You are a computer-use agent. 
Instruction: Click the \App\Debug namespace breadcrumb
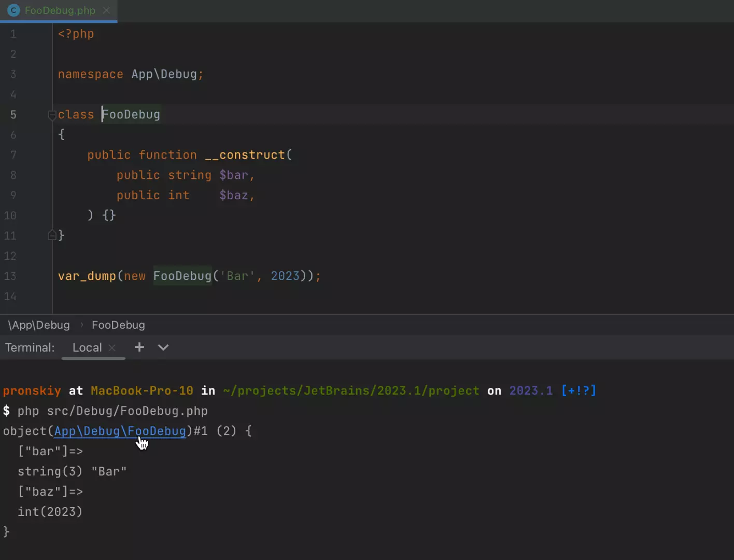click(x=39, y=325)
